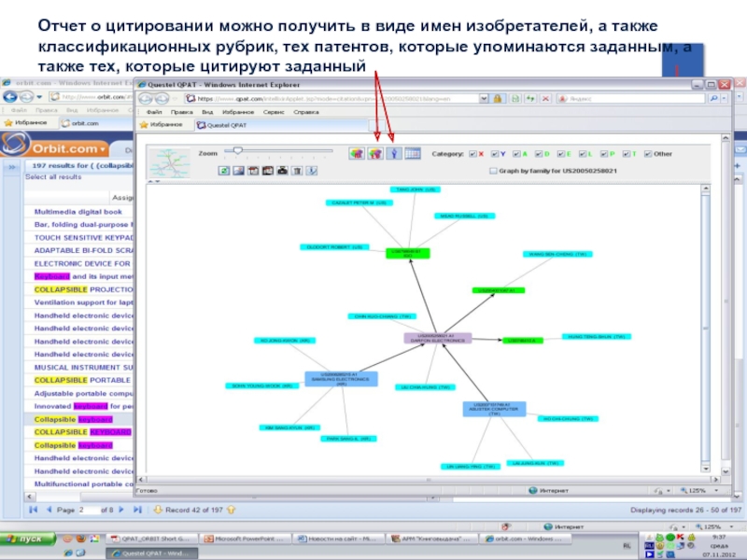Click the picture export icon next to refresh
Viewport: 747px width, 560px height.
click(x=239, y=171)
